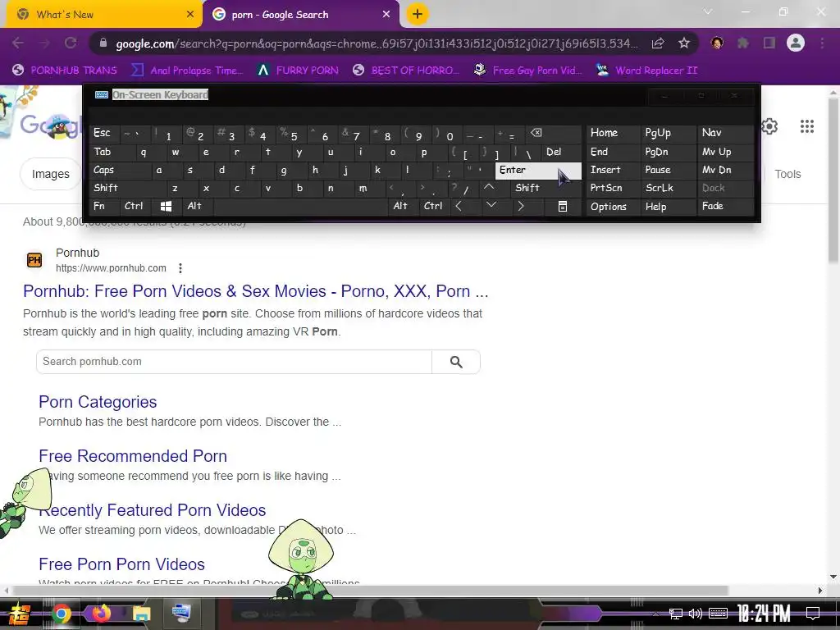
Task: Click the Help key on keyboard
Action: [668, 206]
